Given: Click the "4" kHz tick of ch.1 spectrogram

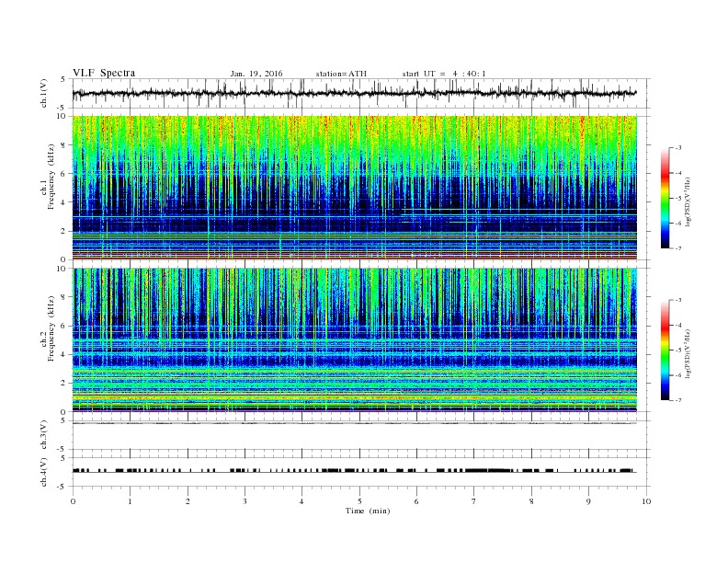Looking at the screenshot, I should pos(63,202).
